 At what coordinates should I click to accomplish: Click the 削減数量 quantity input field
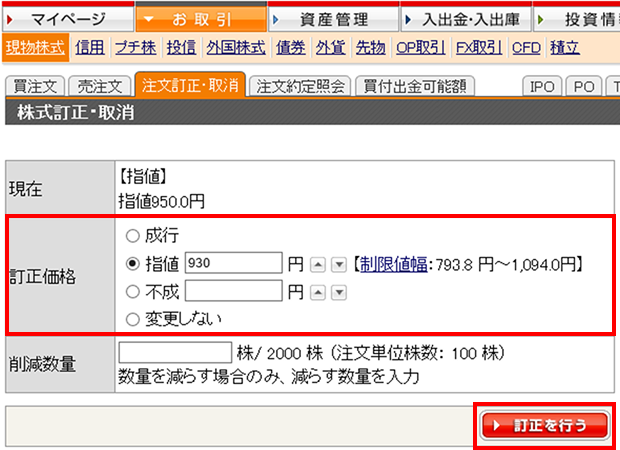click(175, 353)
